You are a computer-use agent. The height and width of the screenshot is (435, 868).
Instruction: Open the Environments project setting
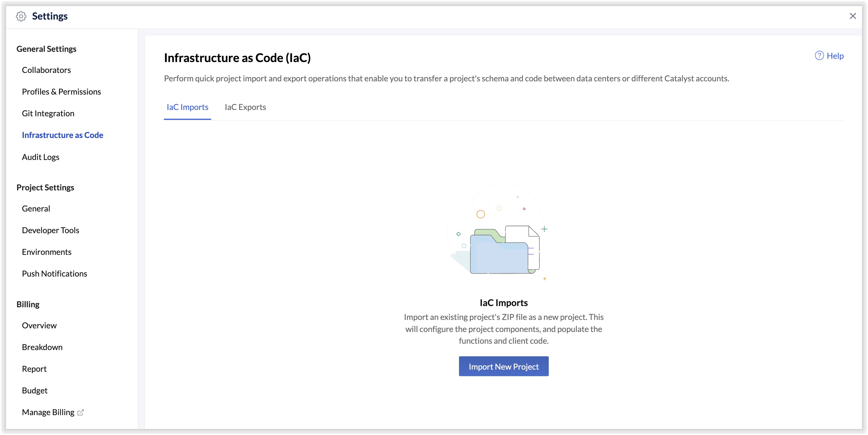click(47, 251)
